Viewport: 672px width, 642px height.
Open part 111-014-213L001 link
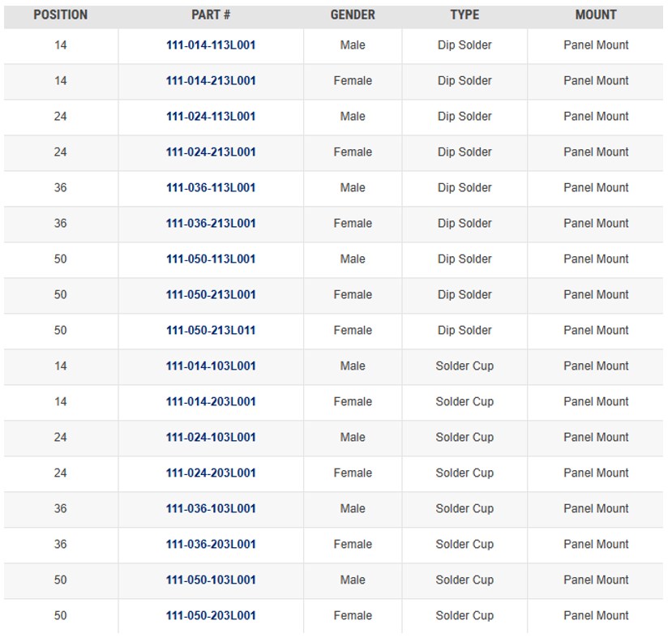pyautogui.click(x=211, y=81)
